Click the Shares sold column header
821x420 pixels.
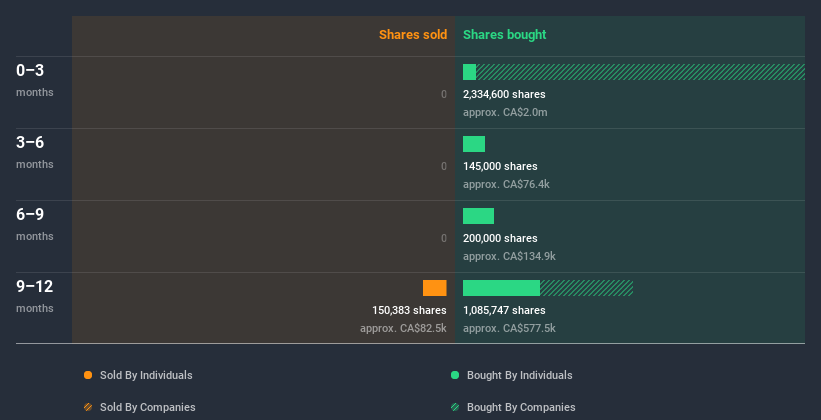pyautogui.click(x=413, y=35)
